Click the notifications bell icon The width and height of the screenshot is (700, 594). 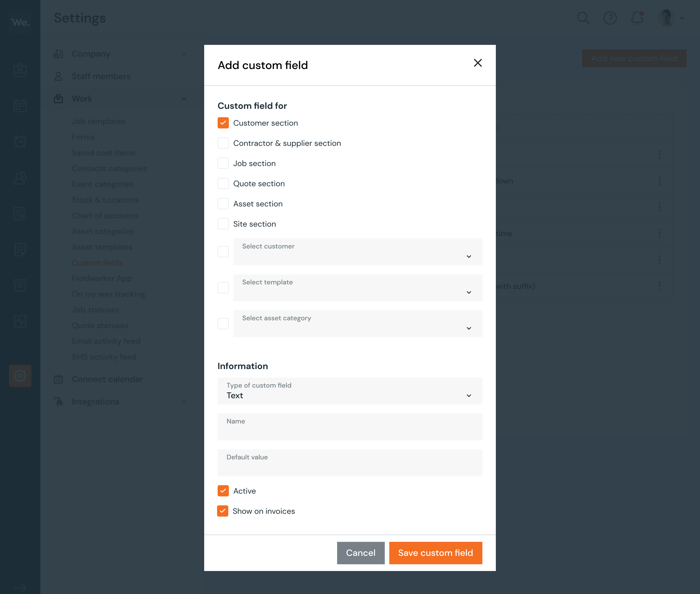click(636, 18)
